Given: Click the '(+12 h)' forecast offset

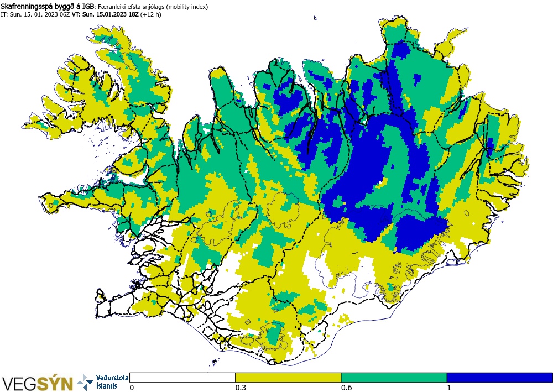Looking at the screenshot, I should [x=151, y=14].
